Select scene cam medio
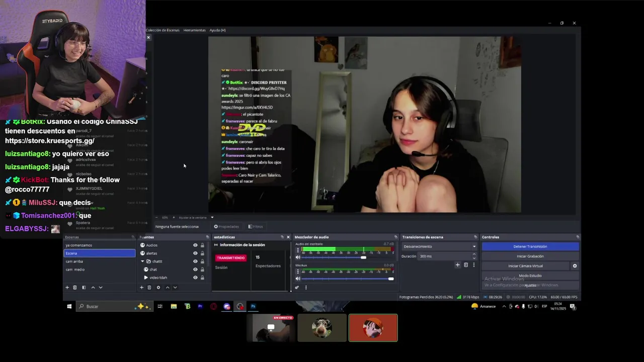Viewport: 644px width, 362px height. click(99, 269)
